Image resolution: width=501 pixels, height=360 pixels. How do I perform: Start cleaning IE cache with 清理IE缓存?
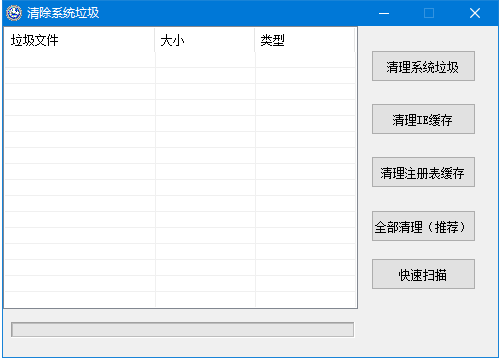(423, 119)
